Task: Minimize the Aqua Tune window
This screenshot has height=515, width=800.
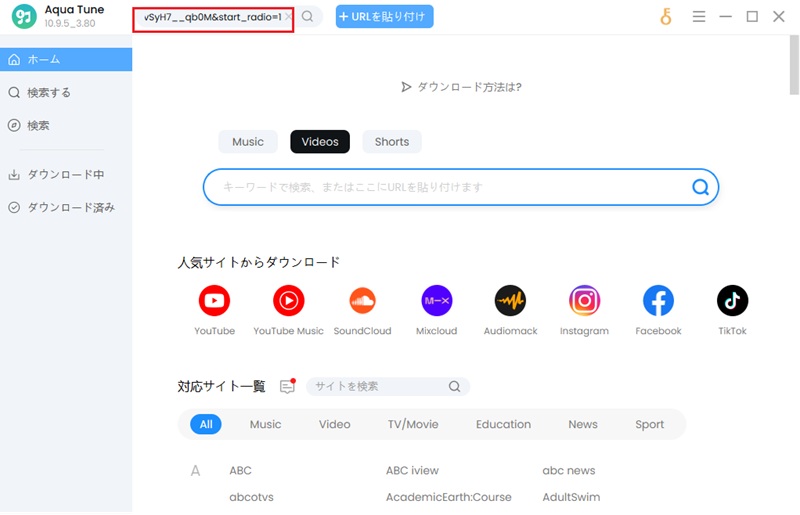Action: [x=726, y=17]
